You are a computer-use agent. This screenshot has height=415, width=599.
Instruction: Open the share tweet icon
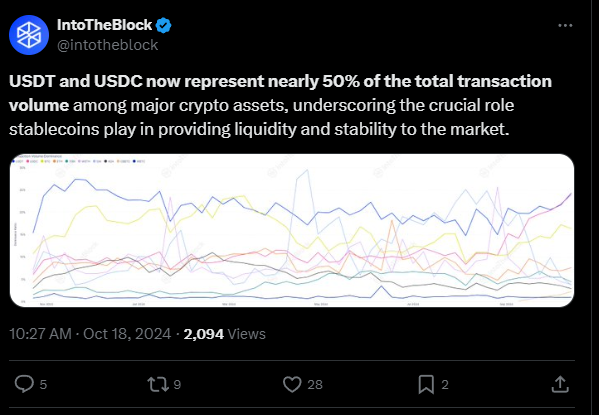560,384
